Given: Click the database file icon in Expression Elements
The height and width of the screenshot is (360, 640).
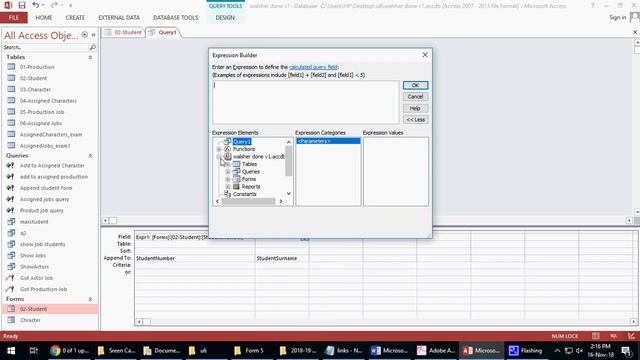Looking at the screenshot, I should click(x=228, y=156).
